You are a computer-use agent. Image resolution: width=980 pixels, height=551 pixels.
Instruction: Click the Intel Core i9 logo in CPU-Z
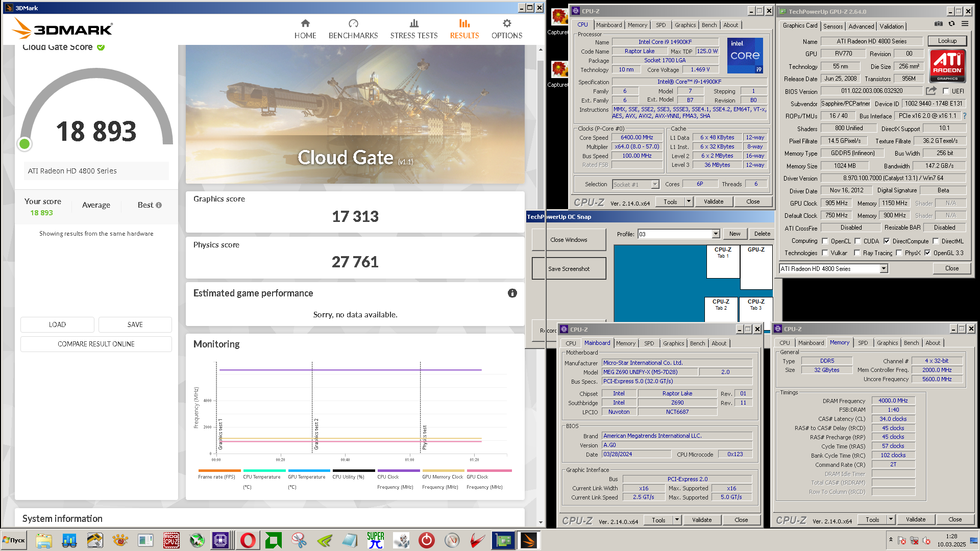[745, 56]
